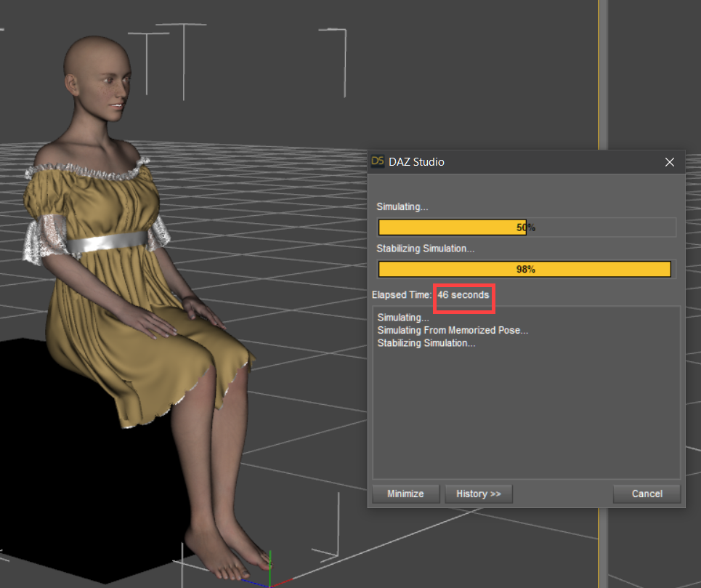Click the Simulating 50% progress bar

(x=527, y=227)
